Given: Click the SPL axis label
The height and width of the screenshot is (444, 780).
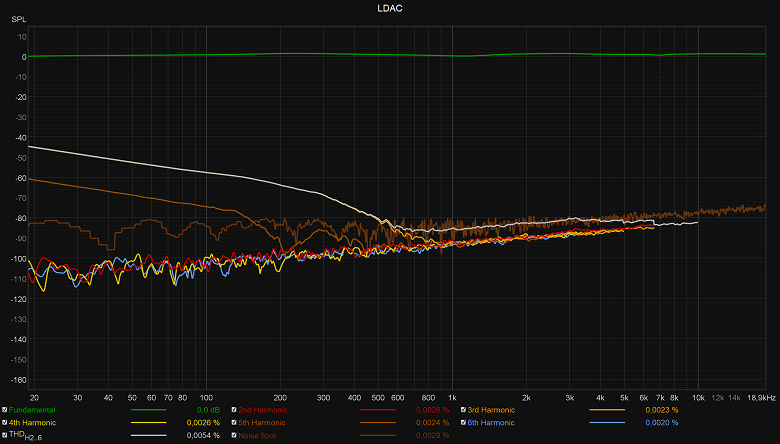Looking at the screenshot, I should [19, 19].
